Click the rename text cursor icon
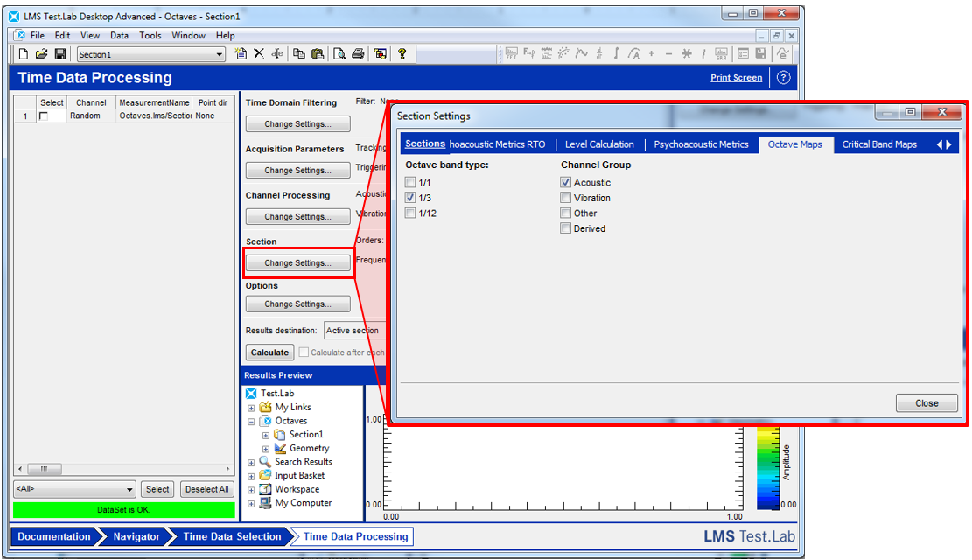972x560 pixels. click(x=277, y=54)
